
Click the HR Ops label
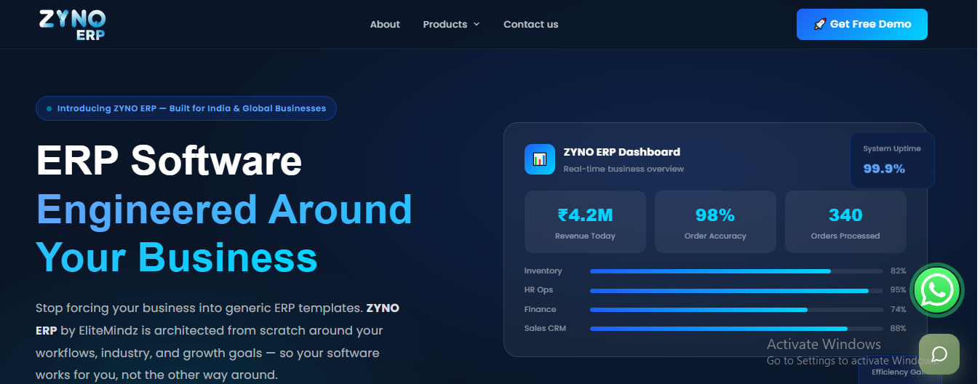[x=538, y=289]
